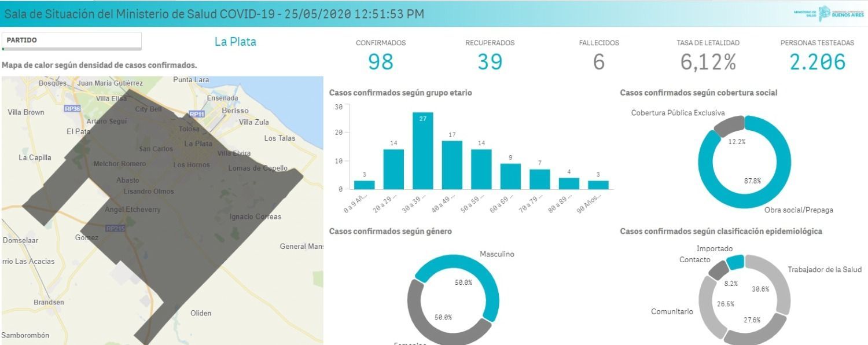
Task: Click the Recuperados value 39
Action: 490,61
